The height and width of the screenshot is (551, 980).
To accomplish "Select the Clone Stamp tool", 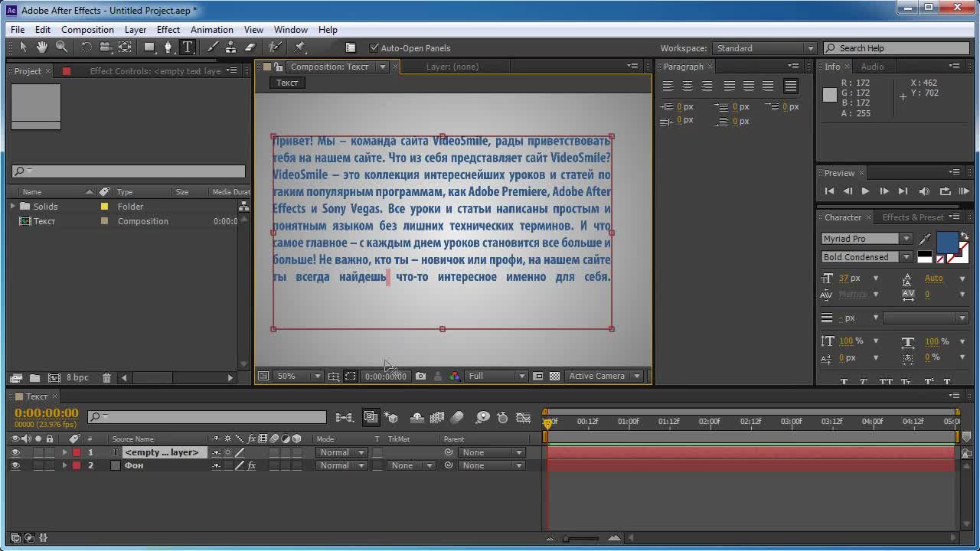I will point(230,47).
